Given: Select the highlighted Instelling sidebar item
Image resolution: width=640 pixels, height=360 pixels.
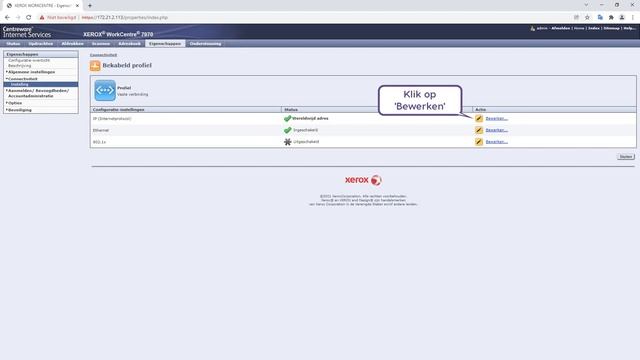Looking at the screenshot, I should [x=41, y=84].
